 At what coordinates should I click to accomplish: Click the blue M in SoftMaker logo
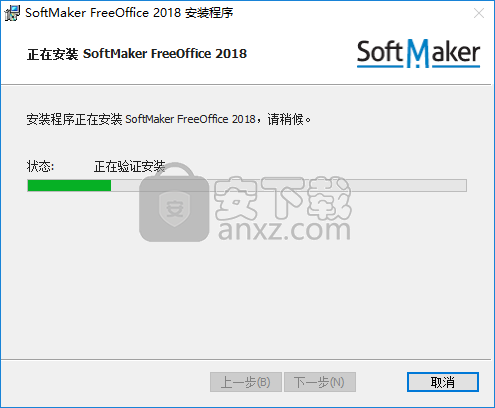click(418, 51)
